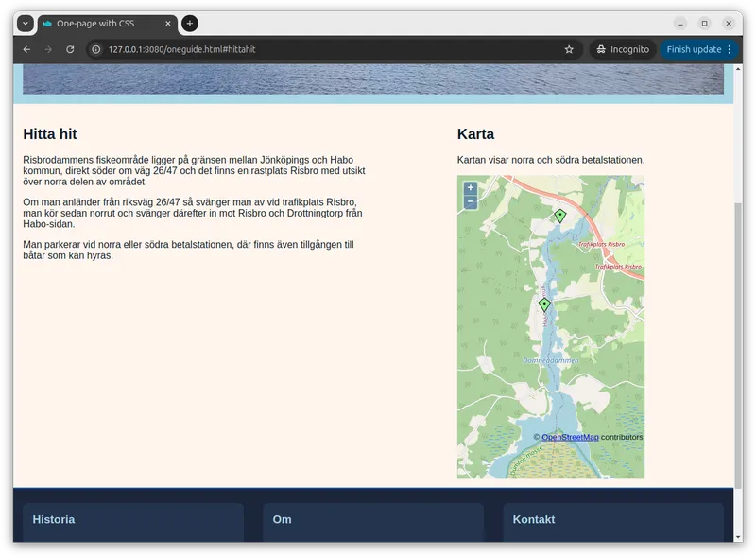Click the Kontakt footer card
The image size is (756, 557).
point(613,522)
